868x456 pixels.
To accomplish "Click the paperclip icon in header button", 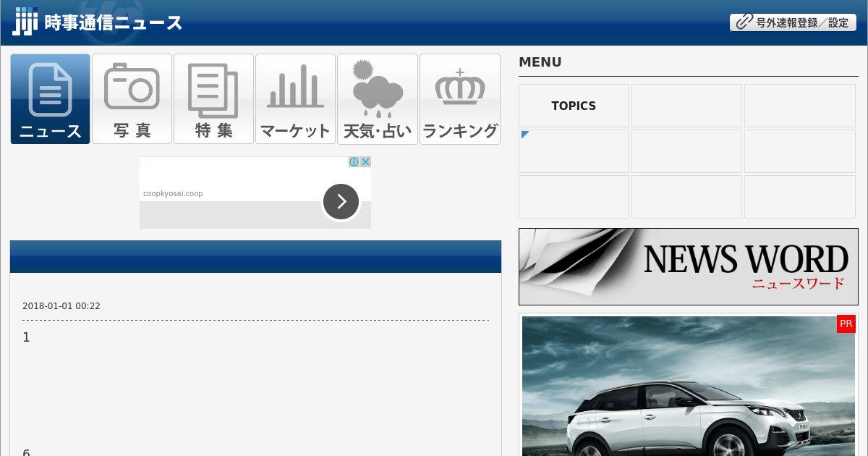I will (744, 22).
